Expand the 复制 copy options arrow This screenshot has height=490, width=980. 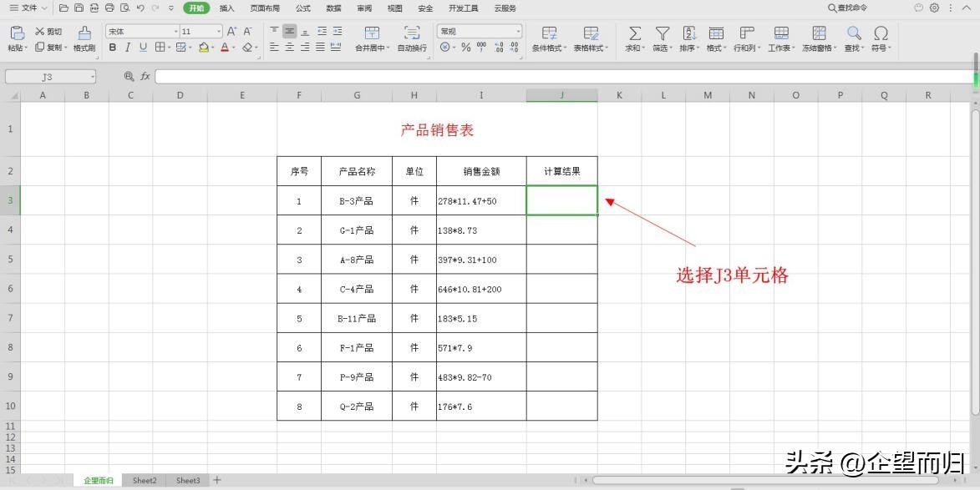coord(66,48)
